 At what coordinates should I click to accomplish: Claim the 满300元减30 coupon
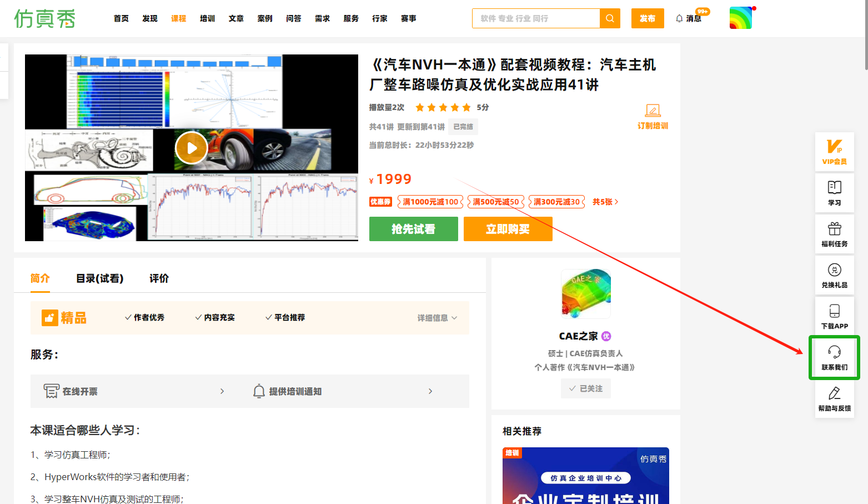[x=556, y=202]
